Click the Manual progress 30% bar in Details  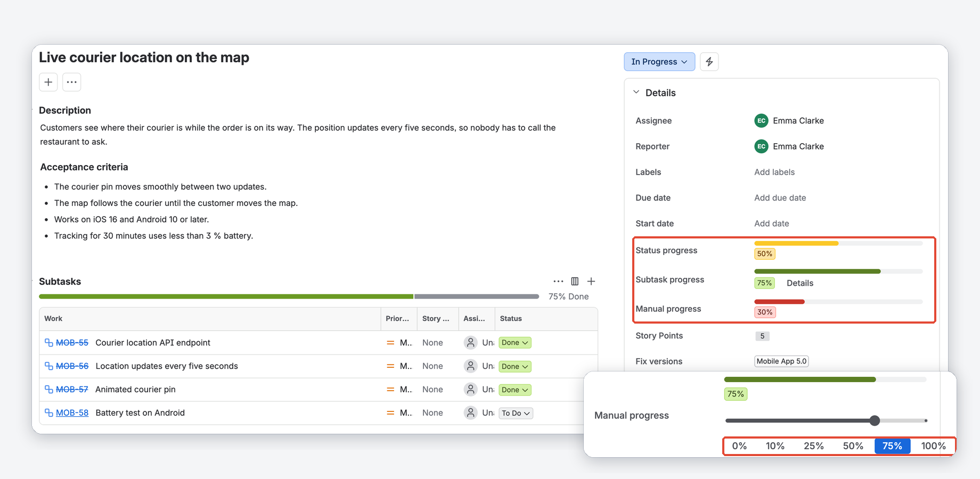point(838,302)
